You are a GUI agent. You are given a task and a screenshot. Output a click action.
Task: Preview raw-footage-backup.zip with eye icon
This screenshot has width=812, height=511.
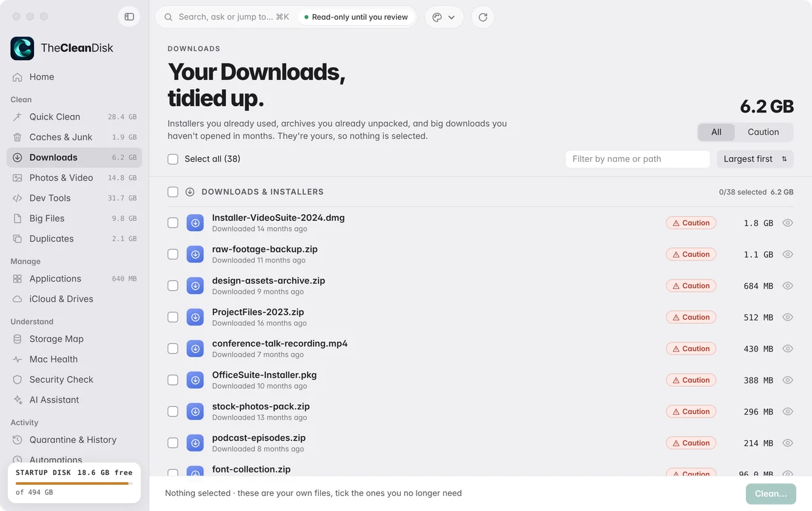[x=788, y=254]
